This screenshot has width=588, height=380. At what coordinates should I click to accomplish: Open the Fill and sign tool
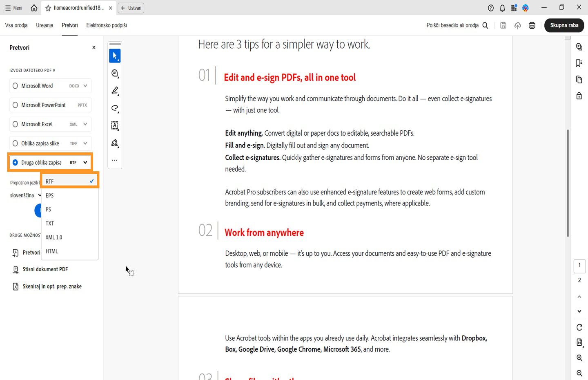[115, 143]
